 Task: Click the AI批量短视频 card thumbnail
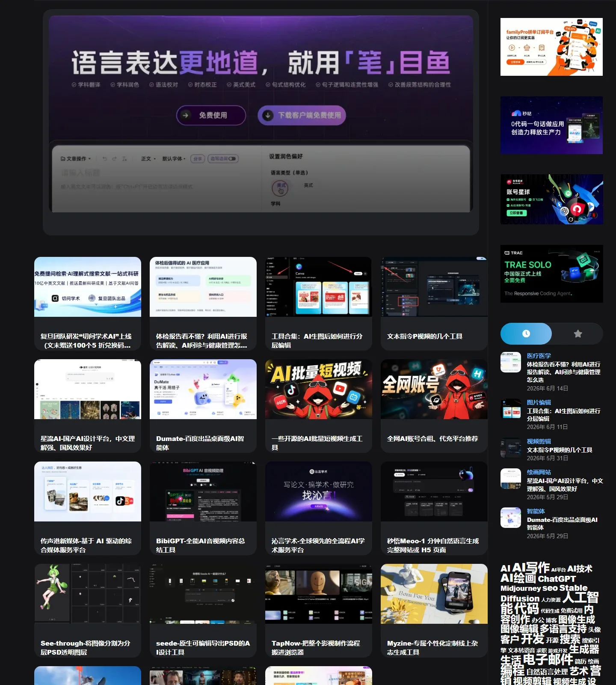pyautogui.click(x=319, y=389)
